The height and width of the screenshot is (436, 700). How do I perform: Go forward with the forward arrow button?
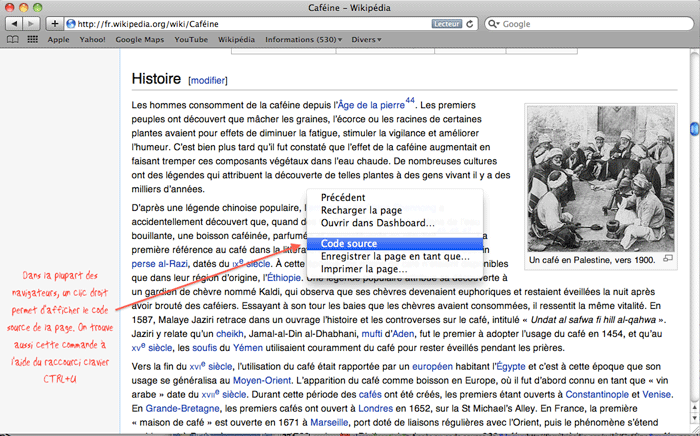click(x=33, y=23)
